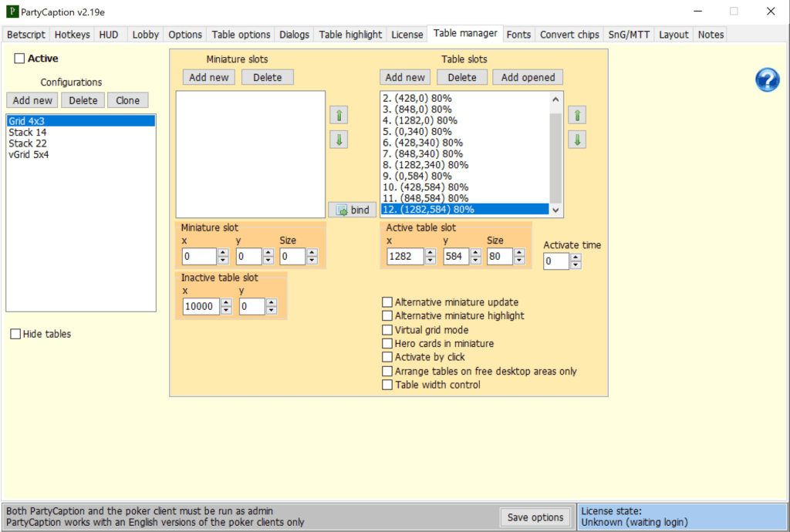790x532 pixels.
Task: Open the Table options tab
Action: coord(241,34)
